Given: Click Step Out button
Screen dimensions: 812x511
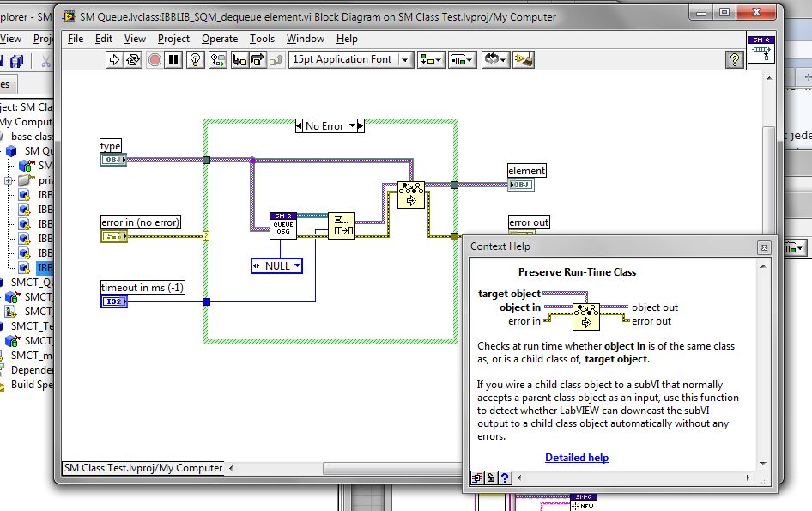Looking at the screenshot, I should tap(276, 59).
